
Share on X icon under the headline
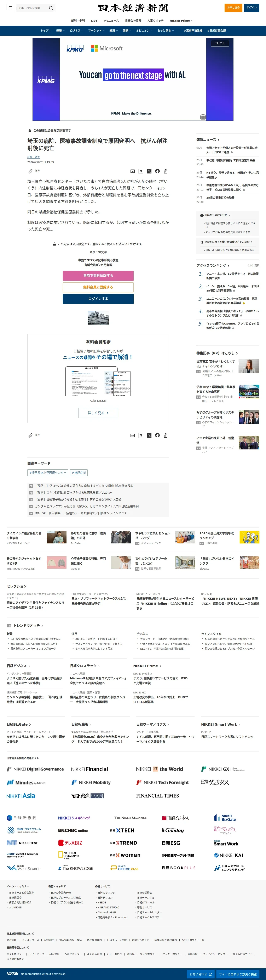pos(149,171)
